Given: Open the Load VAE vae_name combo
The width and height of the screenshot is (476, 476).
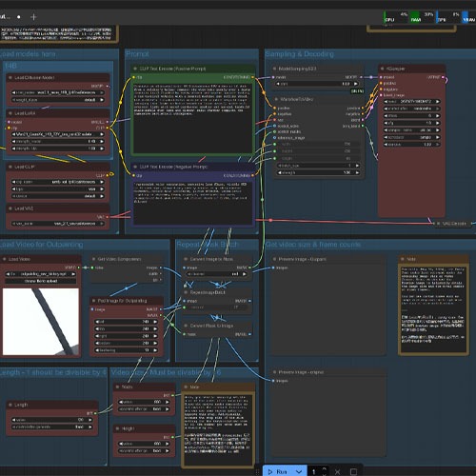Looking at the screenshot, I should click(x=58, y=224).
